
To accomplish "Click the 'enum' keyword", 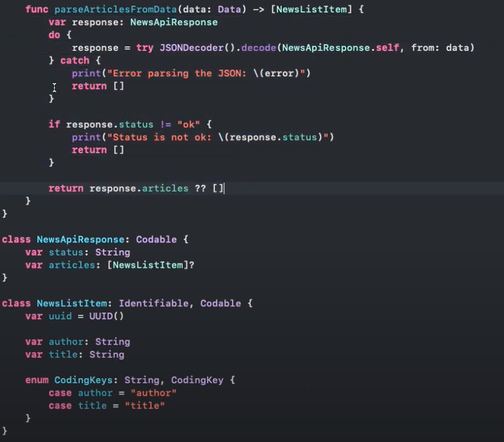I will pyautogui.click(x=37, y=380).
